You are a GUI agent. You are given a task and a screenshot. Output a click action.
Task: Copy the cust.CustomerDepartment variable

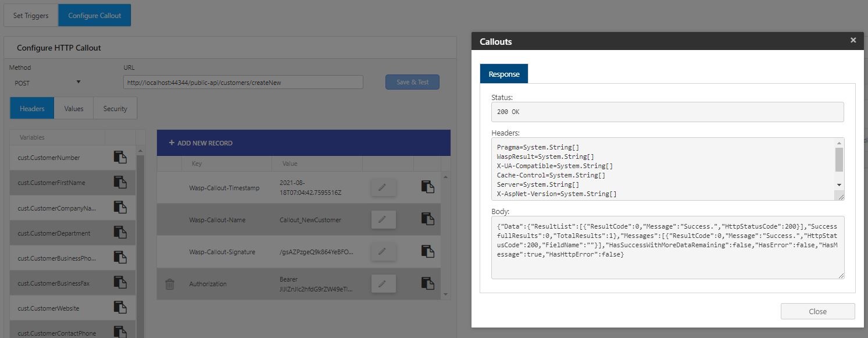pos(120,233)
